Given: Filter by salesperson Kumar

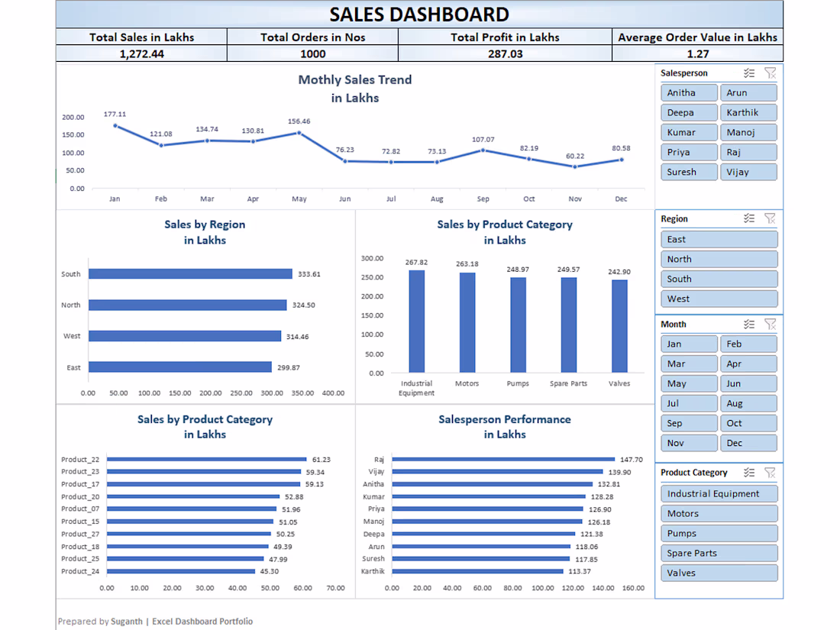Looking at the screenshot, I should (689, 132).
